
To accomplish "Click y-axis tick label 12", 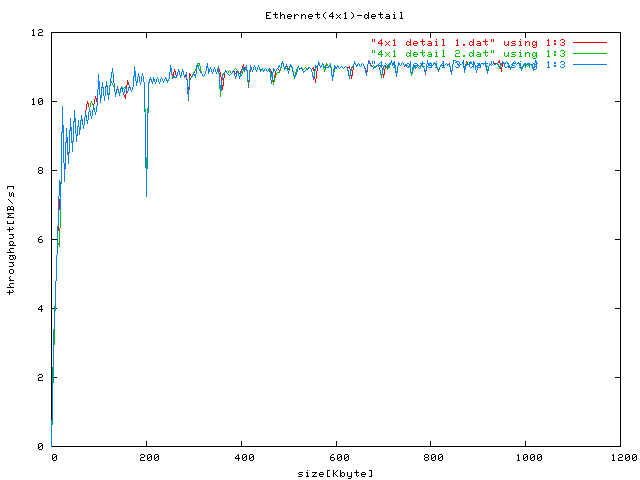I will coord(37,33).
